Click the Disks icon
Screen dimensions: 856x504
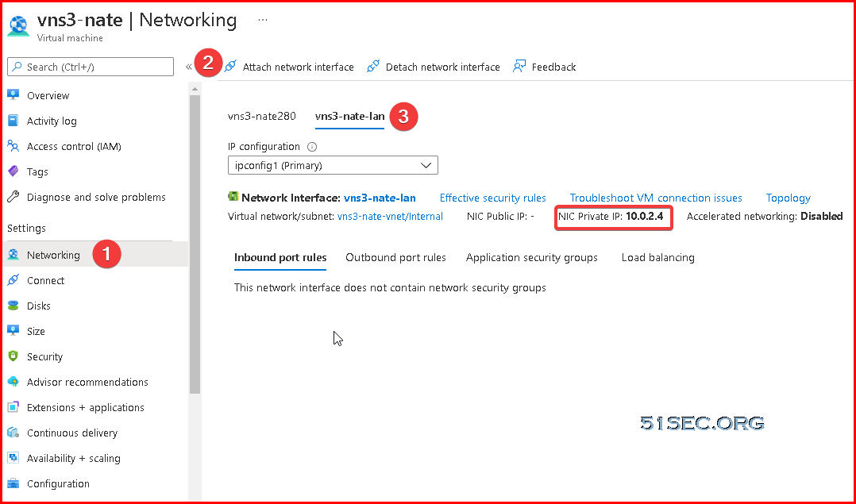pos(13,306)
